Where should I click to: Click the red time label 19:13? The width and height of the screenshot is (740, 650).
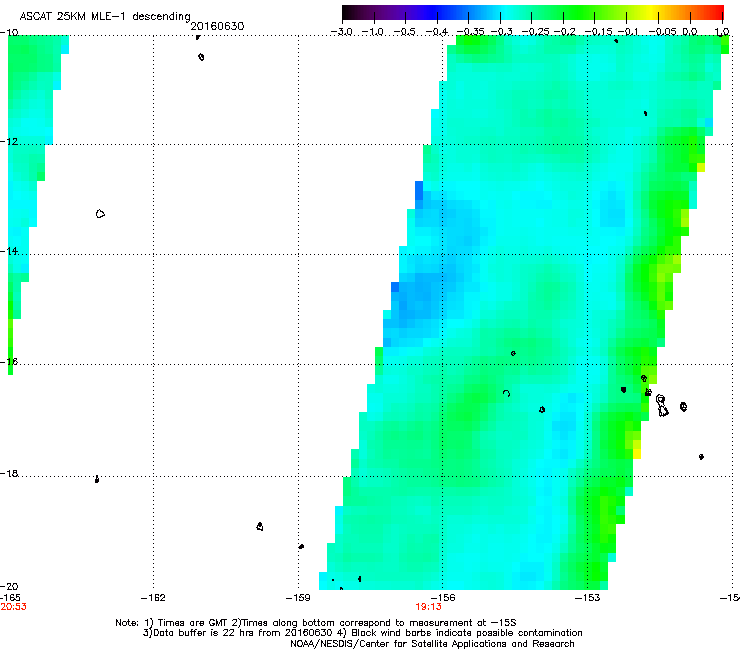429,607
